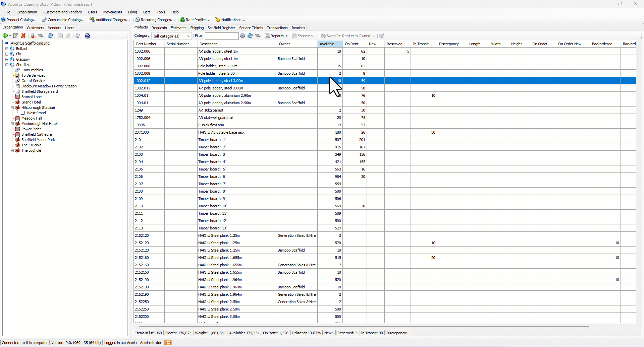
Task: Click the vertical scrollbar of products grid
Action: 639,60
